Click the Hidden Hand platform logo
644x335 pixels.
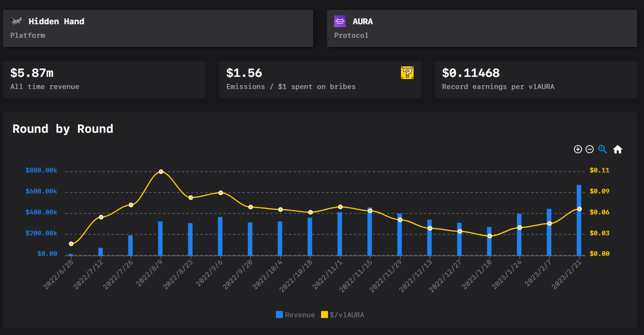[x=17, y=21]
